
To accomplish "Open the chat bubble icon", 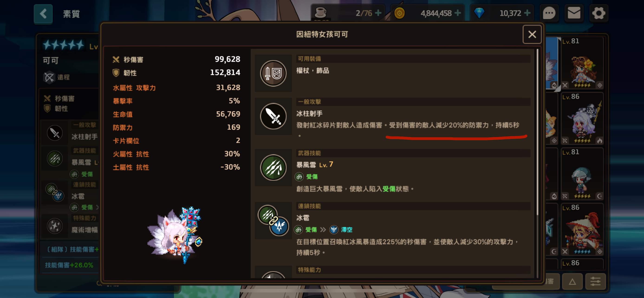I will (x=549, y=13).
